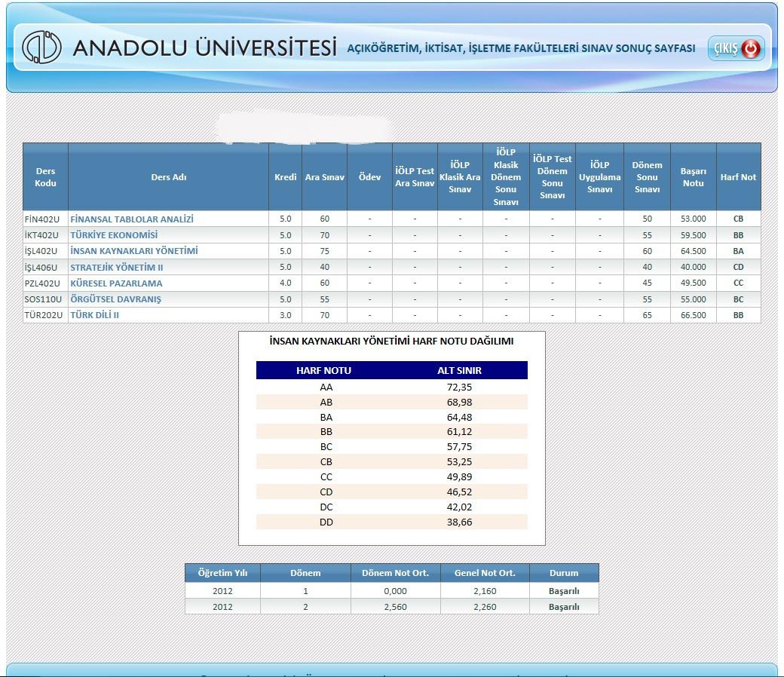This screenshot has width=784, height=677.
Task: Click the DD lower limit 38,66
Action: click(x=460, y=522)
